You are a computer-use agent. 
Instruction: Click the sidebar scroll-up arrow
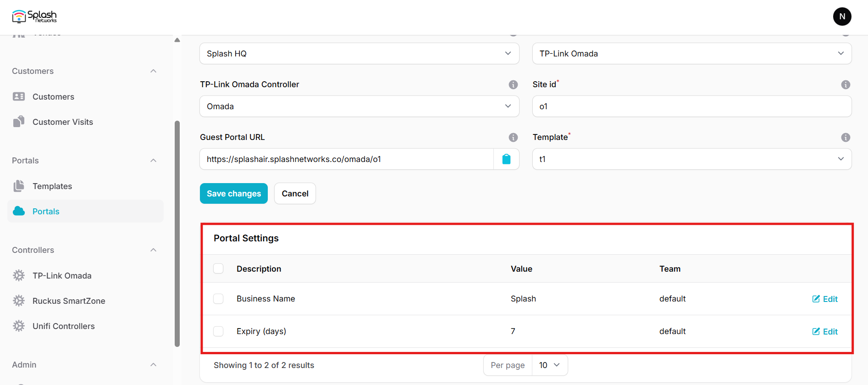click(177, 40)
